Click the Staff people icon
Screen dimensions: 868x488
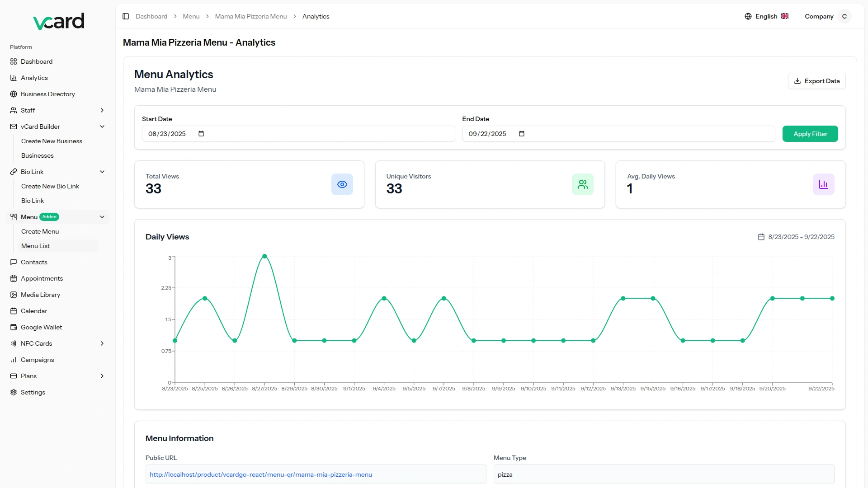click(x=14, y=110)
